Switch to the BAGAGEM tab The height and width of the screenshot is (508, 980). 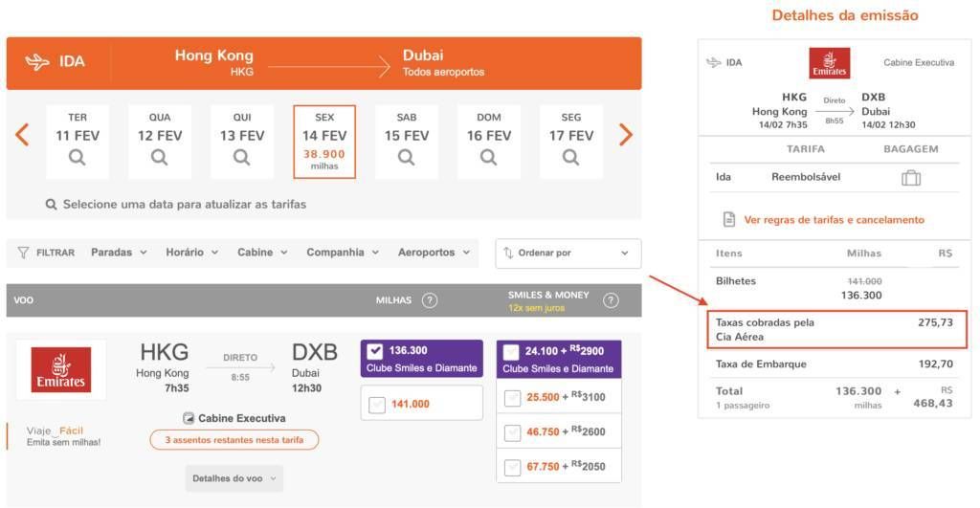click(x=911, y=148)
